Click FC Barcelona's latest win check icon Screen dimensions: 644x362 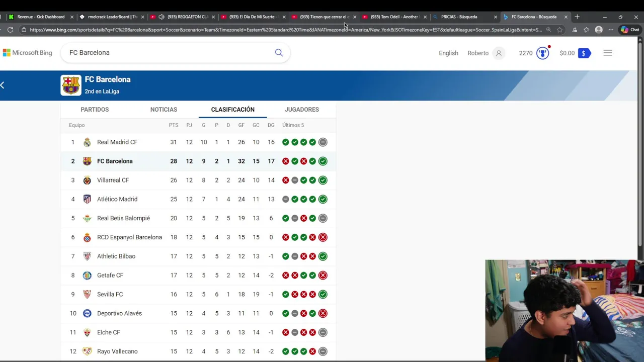[x=323, y=161]
